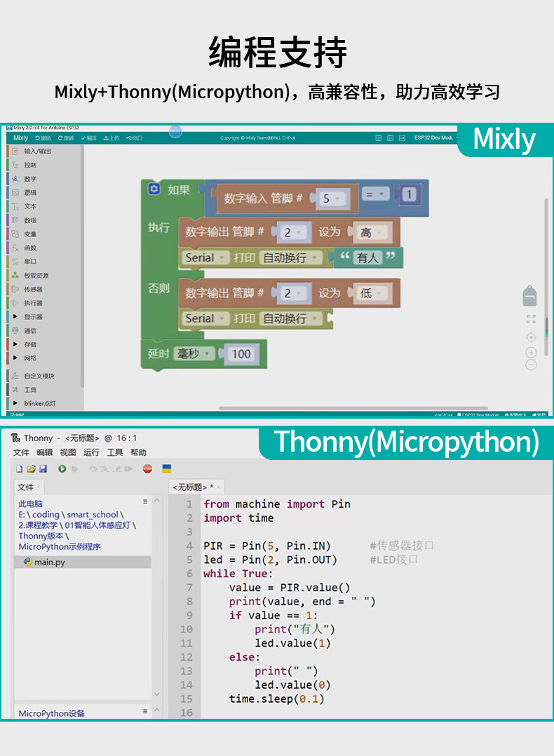
Task: Zoom in the Mixly workspace with plus icon
Action: 531,353
